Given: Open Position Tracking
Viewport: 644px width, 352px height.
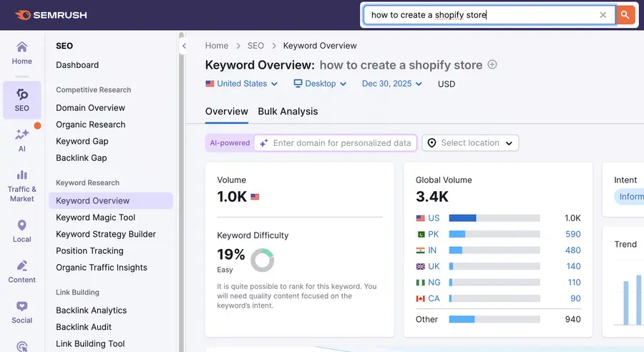Looking at the screenshot, I should point(89,251).
